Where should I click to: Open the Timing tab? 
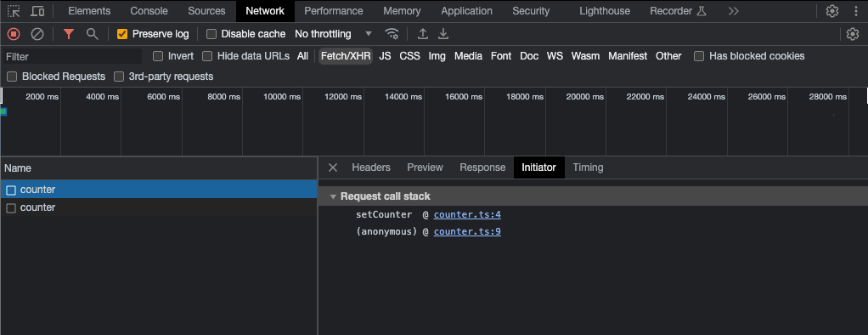point(588,167)
